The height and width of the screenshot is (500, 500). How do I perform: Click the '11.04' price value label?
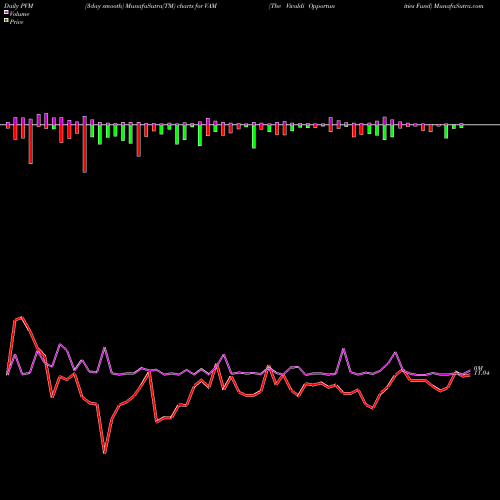pos(481,373)
